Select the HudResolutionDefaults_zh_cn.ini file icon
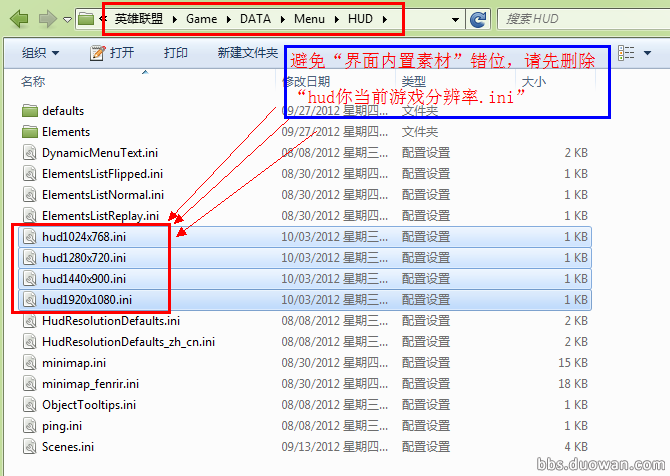670x476 pixels. (x=29, y=341)
